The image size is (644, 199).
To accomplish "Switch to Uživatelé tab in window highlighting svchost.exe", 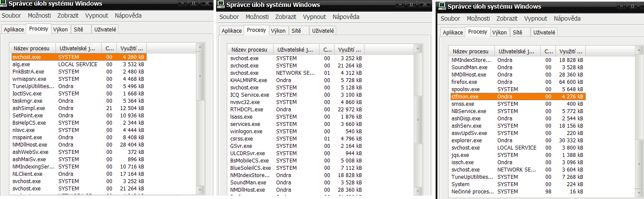I will 106,29.
